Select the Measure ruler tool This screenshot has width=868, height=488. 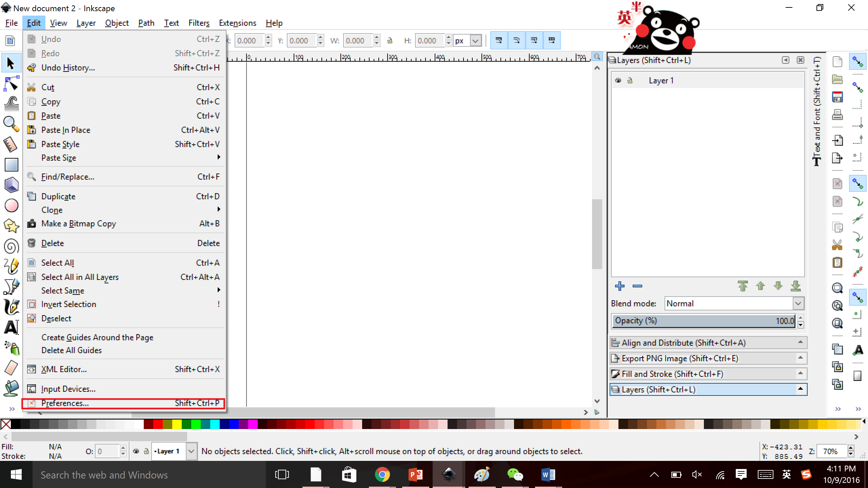pos(11,145)
